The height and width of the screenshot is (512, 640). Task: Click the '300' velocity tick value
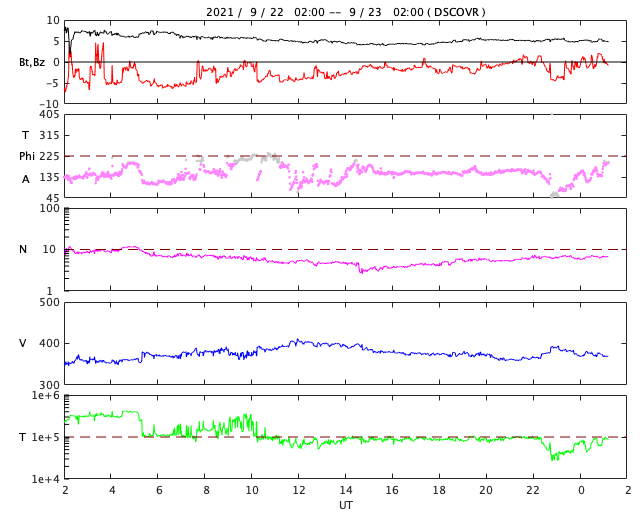pyautogui.click(x=49, y=385)
